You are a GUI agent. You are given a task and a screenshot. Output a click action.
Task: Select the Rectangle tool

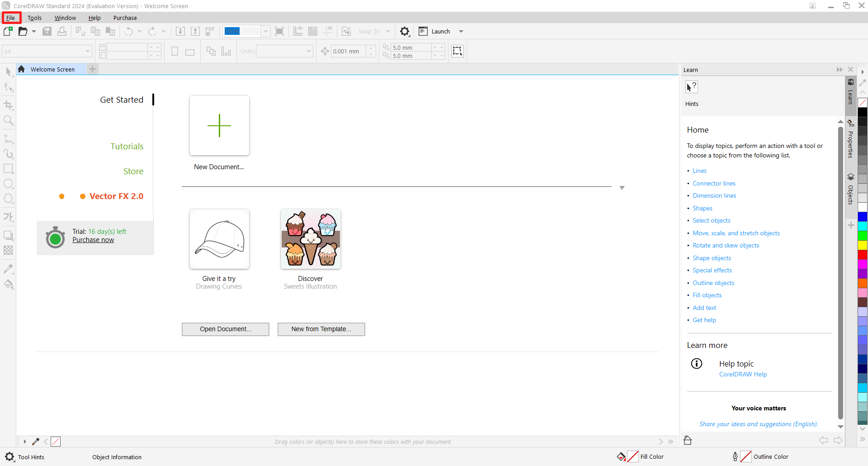coord(8,169)
